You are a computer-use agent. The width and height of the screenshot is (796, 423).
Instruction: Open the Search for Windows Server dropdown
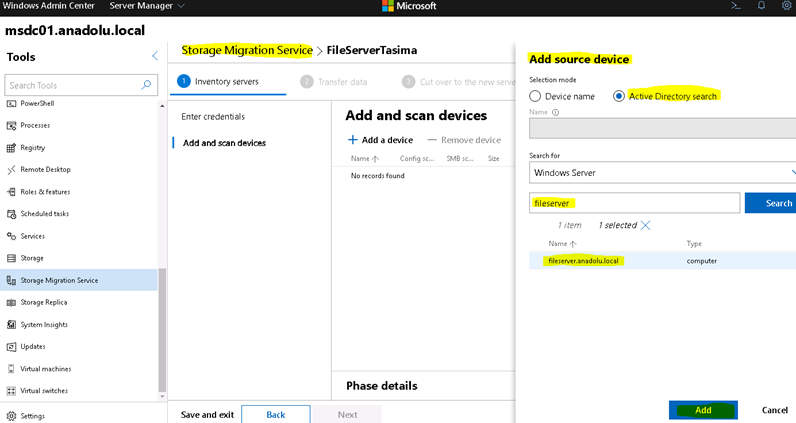tap(662, 173)
